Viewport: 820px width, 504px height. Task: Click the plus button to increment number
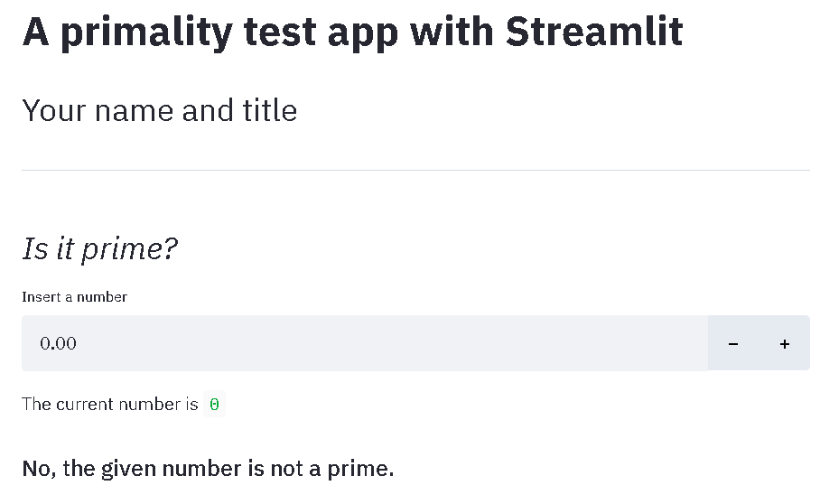[x=784, y=343]
